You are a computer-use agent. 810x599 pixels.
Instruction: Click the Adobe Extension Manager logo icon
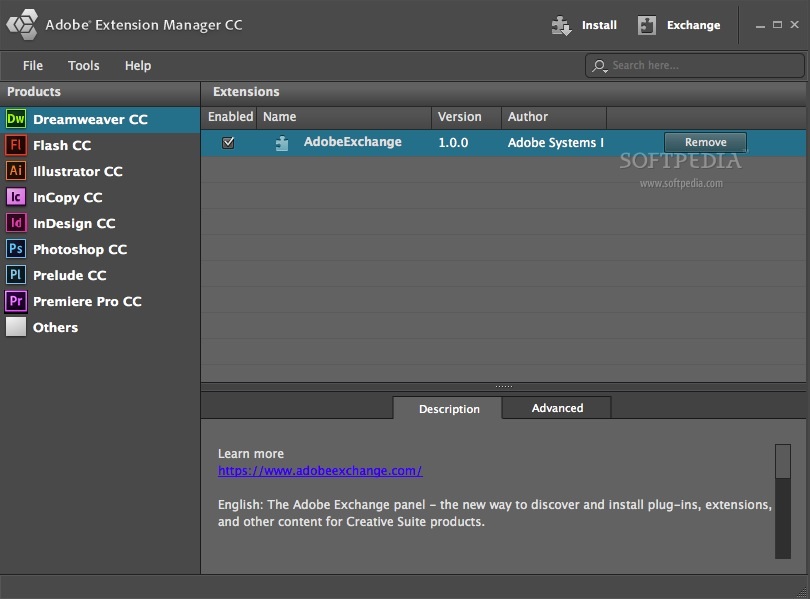(x=22, y=24)
